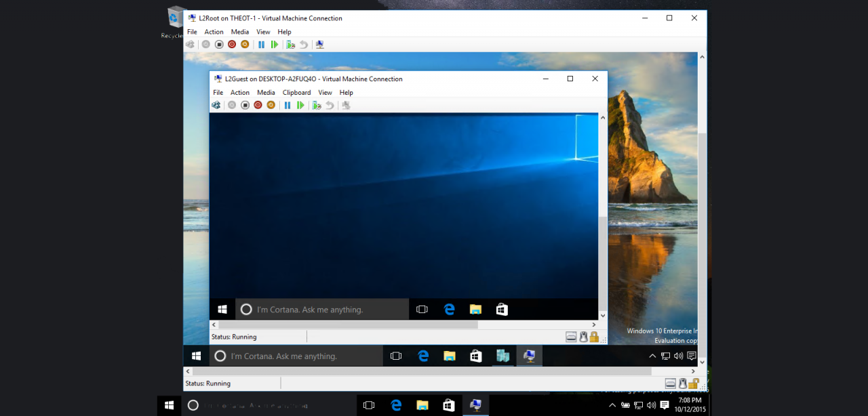Open the host Action Center beside the clock
868x416 pixels.
[x=665, y=405]
